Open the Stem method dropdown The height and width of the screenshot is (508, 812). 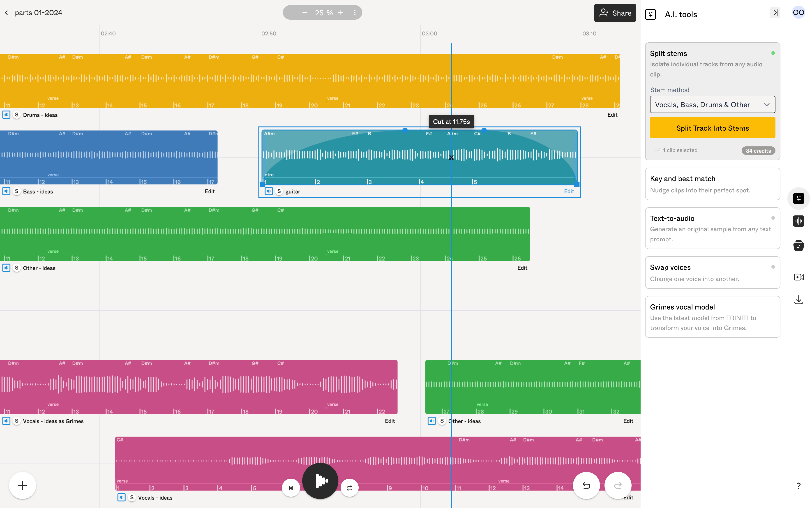tap(712, 104)
